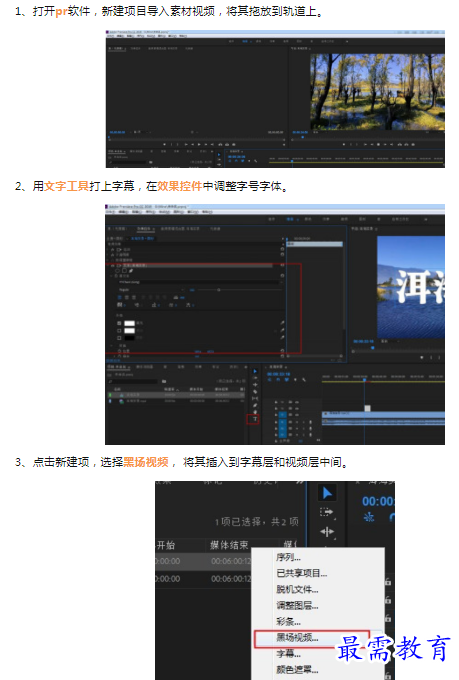Choose 调整图层... from the new item menu

297,605
